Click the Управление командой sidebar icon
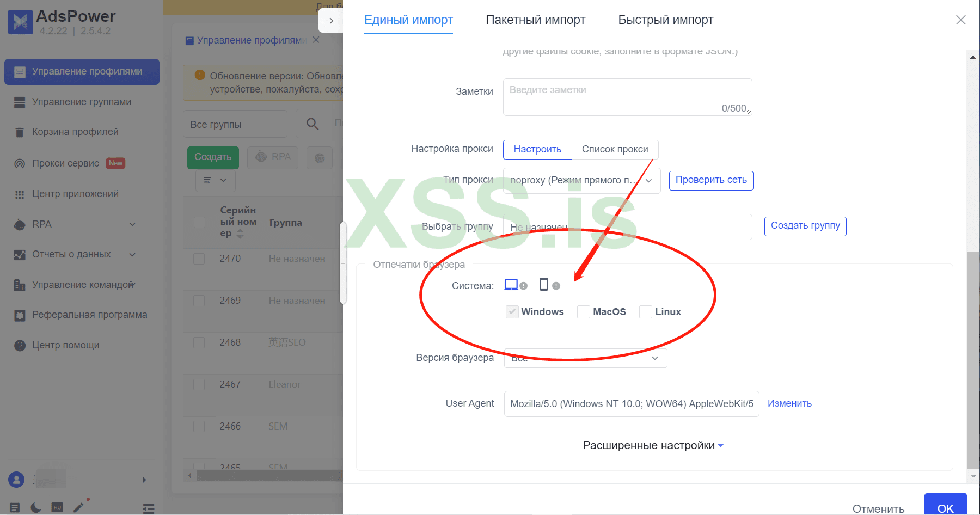Viewport: 980px width, 515px height. click(x=20, y=285)
